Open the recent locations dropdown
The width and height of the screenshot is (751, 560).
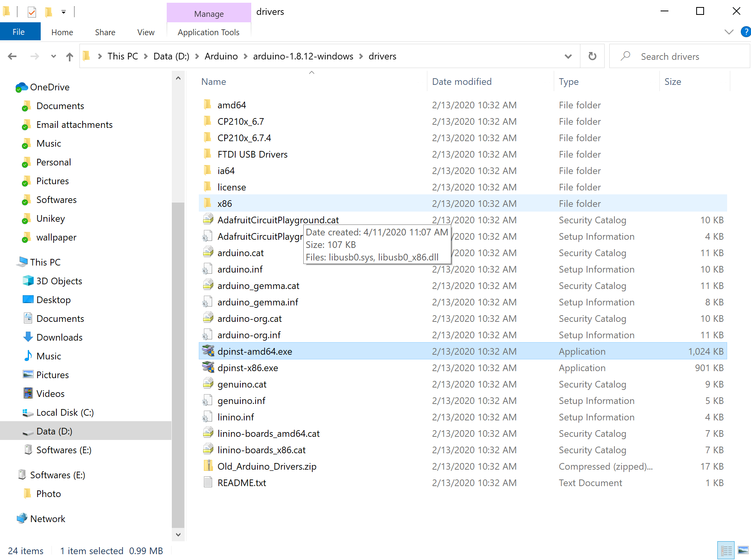click(x=54, y=56)
